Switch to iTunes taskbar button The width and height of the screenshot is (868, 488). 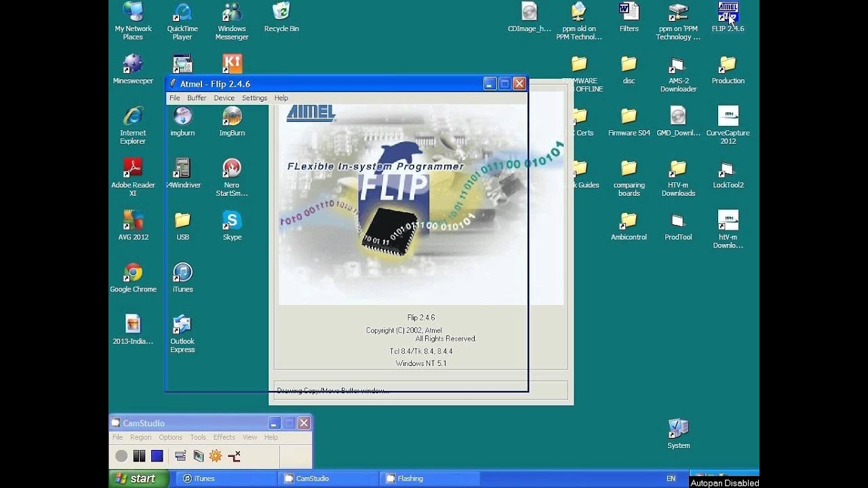[226, 479]
